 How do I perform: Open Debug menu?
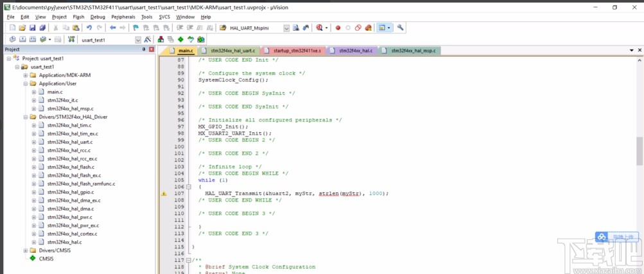tap(98, 17)
